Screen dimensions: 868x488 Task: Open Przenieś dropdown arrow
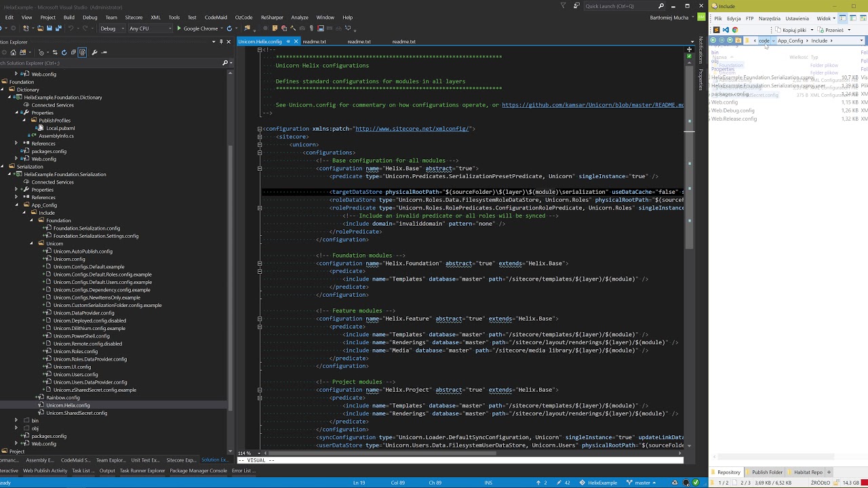click(849, 30)
